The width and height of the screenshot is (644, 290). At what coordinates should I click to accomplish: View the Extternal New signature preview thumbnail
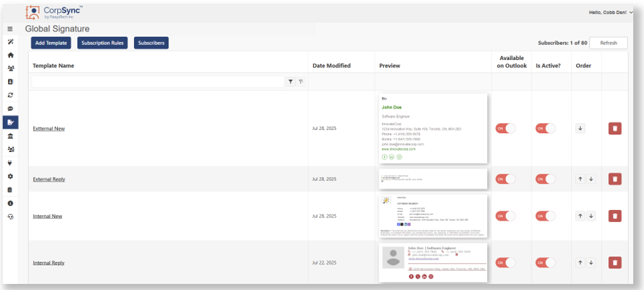433,129
